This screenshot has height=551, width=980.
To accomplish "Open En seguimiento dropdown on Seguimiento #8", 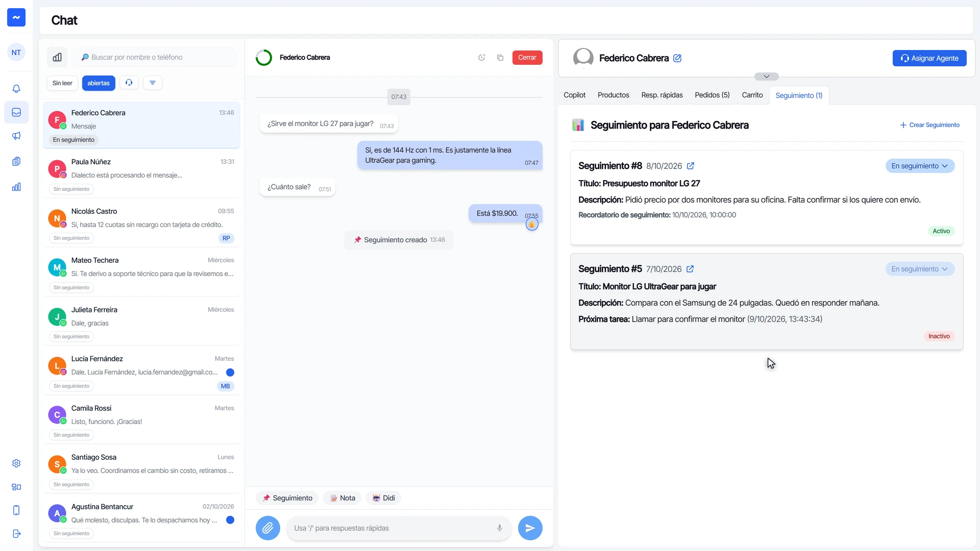I will (x=920, y=166).
